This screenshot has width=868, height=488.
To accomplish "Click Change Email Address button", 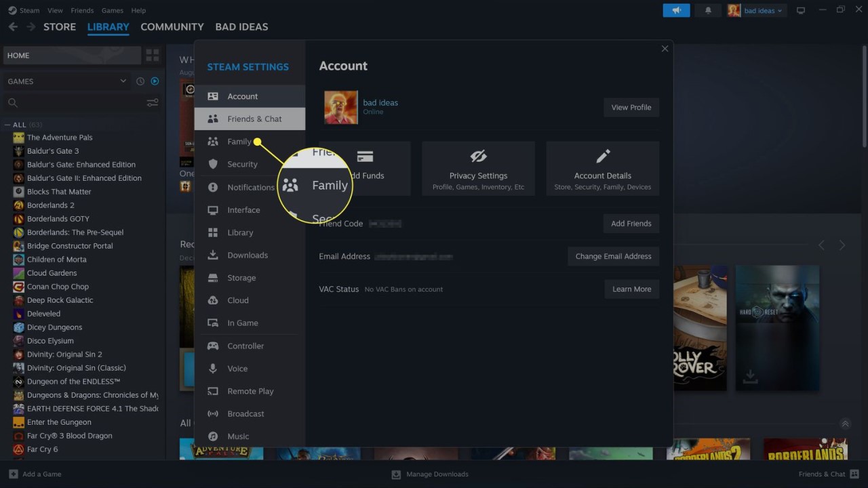I will (613, 256).
